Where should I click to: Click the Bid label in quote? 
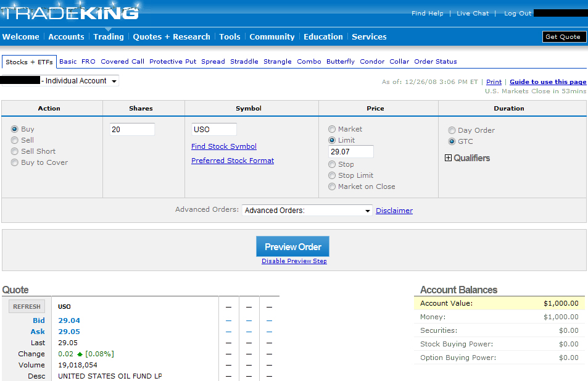click(39, 320)
